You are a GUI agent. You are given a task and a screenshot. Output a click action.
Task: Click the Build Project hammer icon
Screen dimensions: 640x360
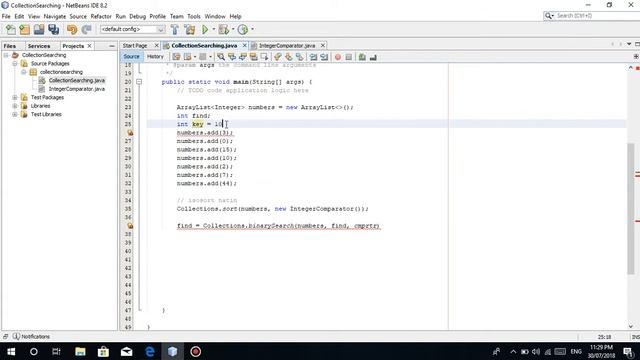point(175,29)
